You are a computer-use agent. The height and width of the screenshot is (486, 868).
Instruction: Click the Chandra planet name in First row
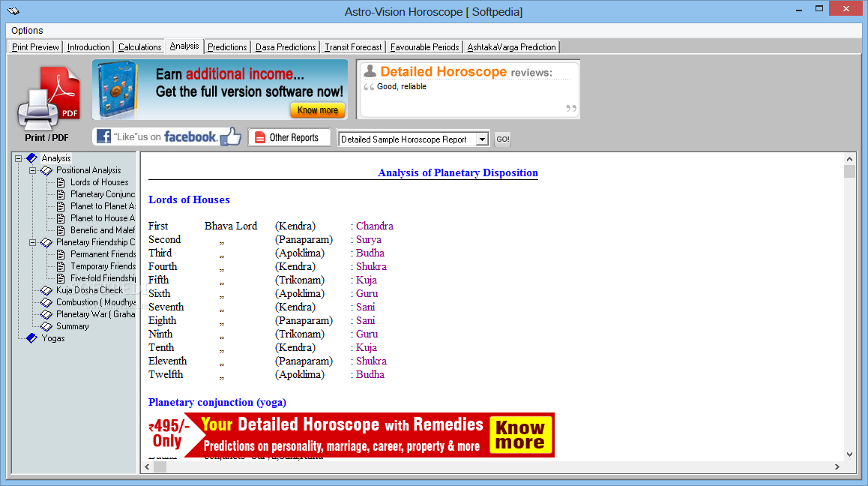point(375,226)
